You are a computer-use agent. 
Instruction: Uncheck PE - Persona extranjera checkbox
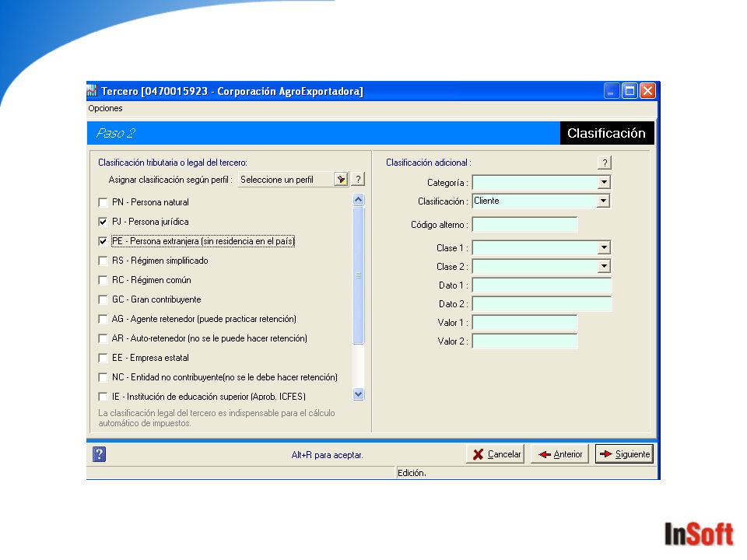103,241
